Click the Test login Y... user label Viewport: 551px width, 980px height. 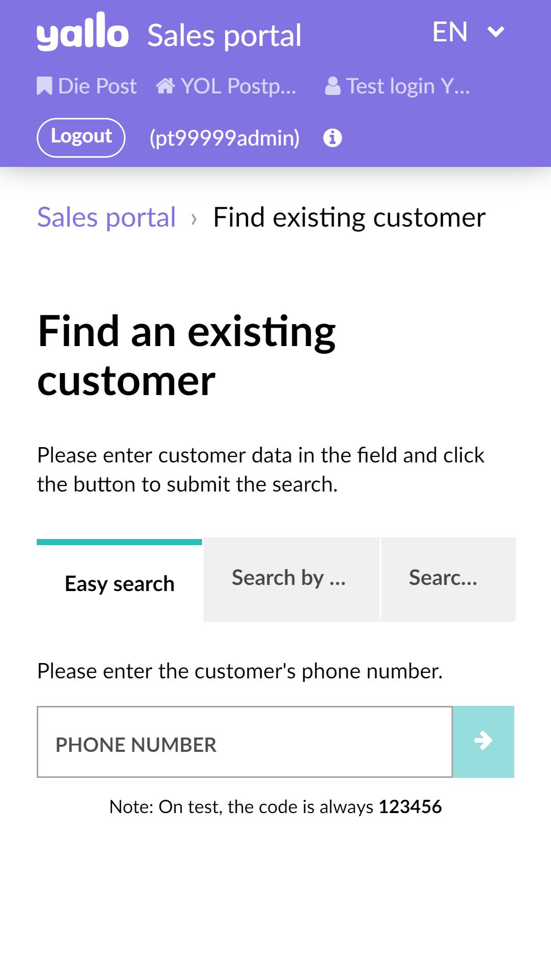click(408, 86)
